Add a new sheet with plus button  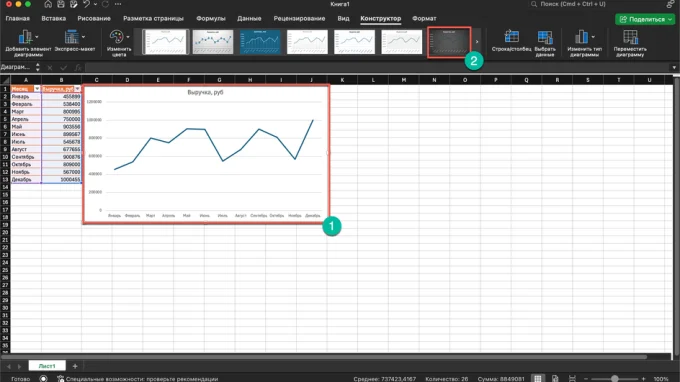[75, 366]
